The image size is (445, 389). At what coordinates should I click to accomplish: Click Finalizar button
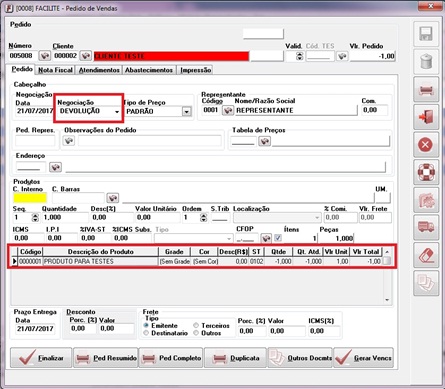click(x=41, y=358)
